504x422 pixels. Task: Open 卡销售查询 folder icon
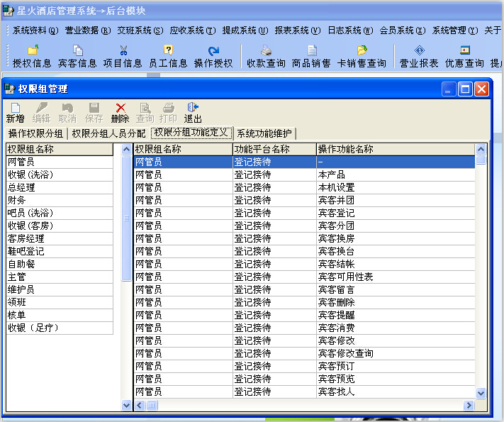pos(362,50)
